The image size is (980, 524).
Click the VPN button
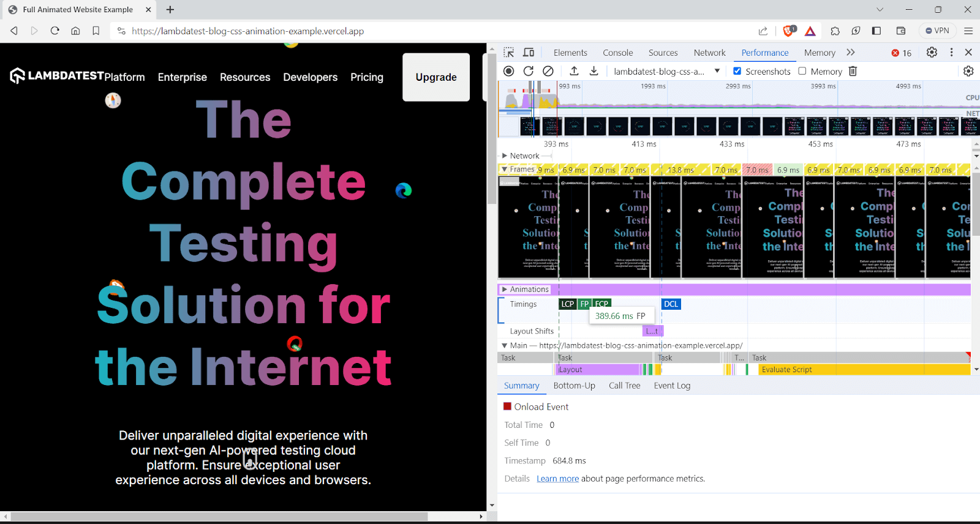pos(938,31)
